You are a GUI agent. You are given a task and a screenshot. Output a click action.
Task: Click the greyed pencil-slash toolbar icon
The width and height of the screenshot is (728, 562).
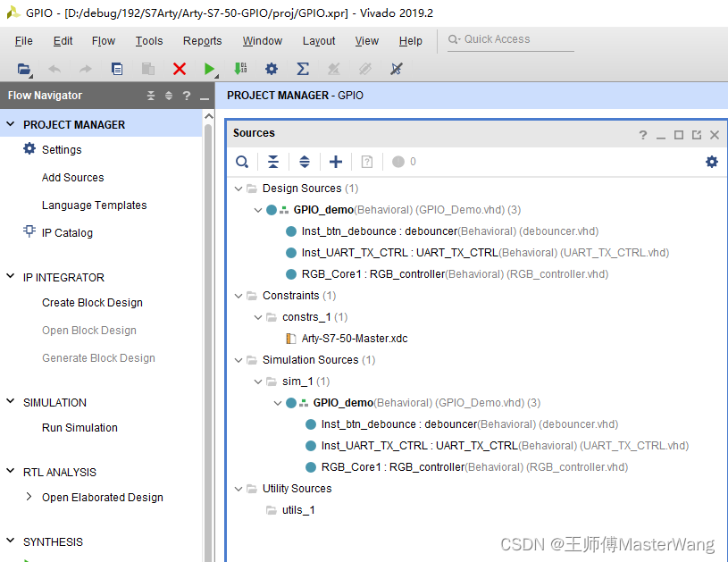pyautogui.click(x=333, y=69)
